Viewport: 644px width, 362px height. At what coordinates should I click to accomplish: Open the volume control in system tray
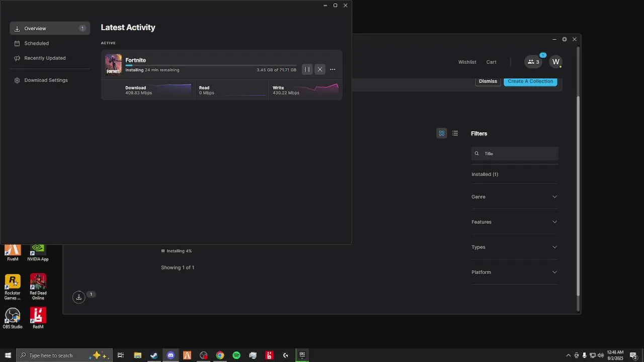point(601,355)
